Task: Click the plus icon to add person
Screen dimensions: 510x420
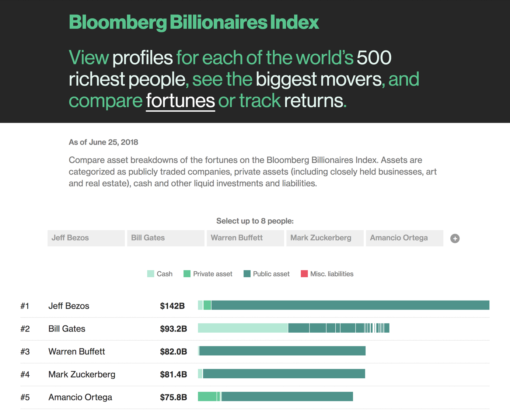Action: pos(455,239)
